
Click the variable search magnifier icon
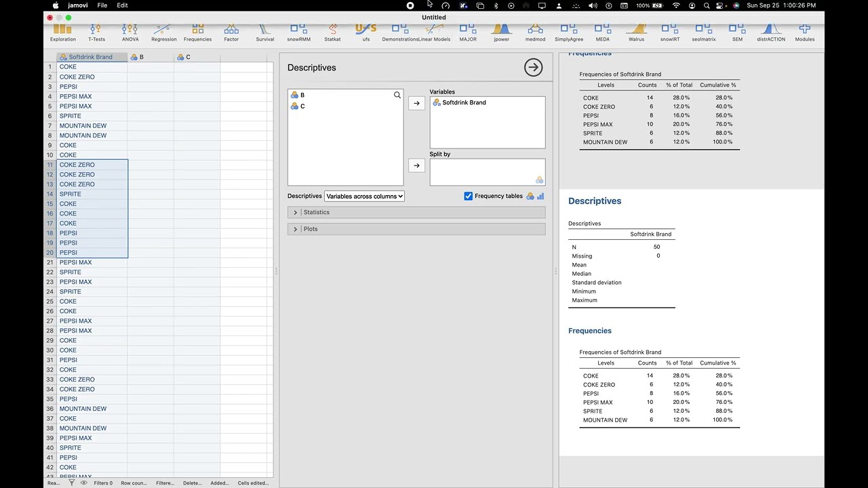point(397,95)
